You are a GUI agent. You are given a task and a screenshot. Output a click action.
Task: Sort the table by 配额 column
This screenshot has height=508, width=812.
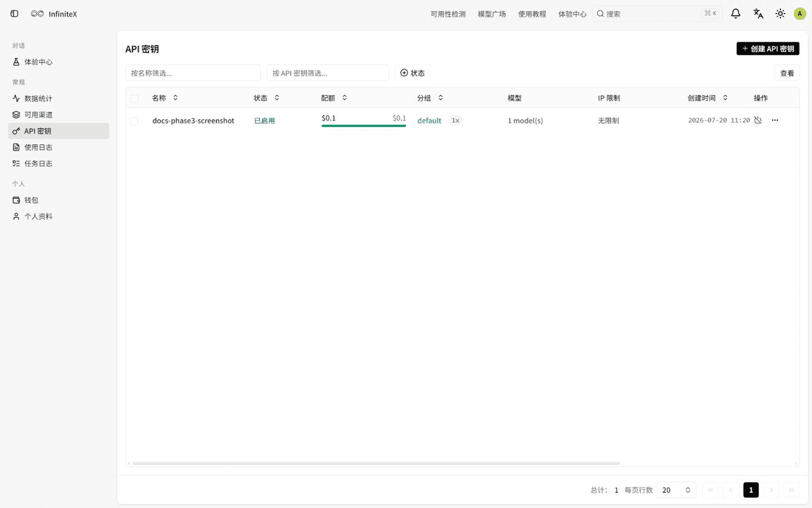[x=334, y=98]
